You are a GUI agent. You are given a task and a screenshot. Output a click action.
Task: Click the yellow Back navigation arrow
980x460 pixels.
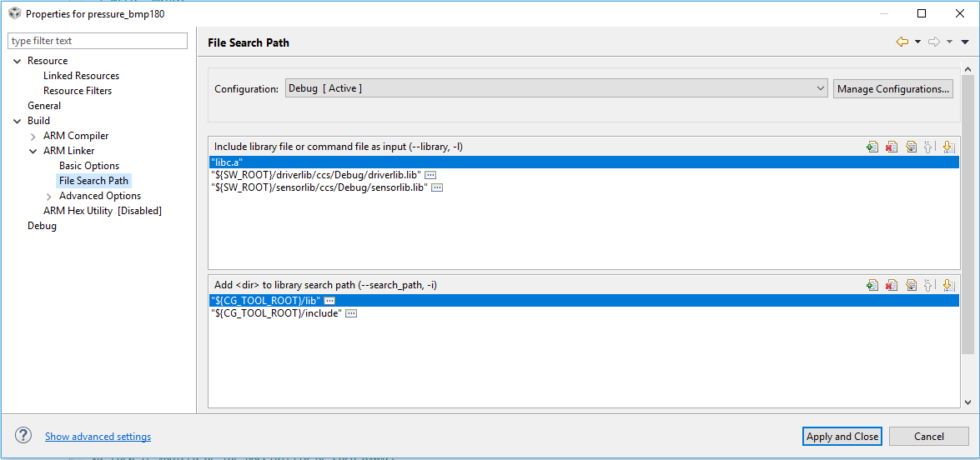pos(902,42)
